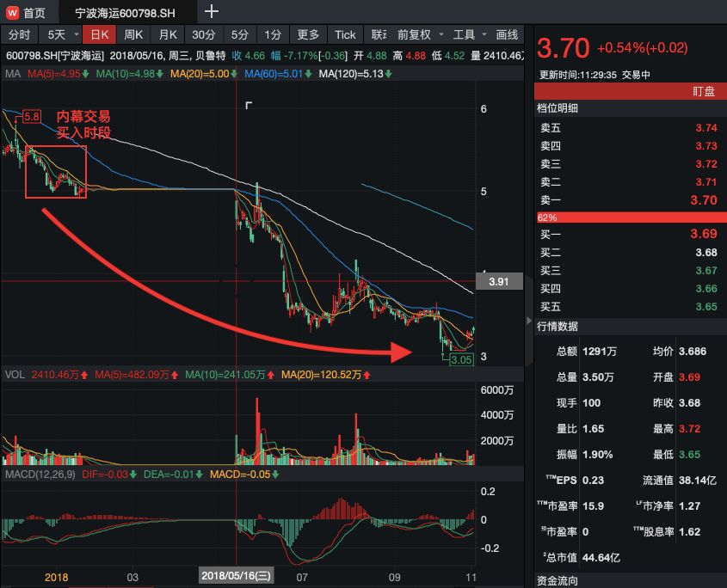This screenshot has width=727, height=588.
Task: Click the corner bracket marker on chart
Action: pos(249,106)
